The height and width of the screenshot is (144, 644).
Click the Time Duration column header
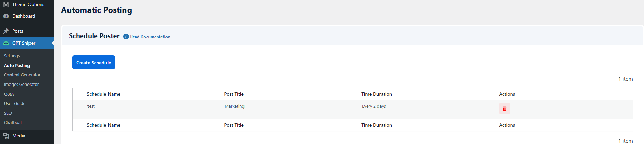coord(376,94)
